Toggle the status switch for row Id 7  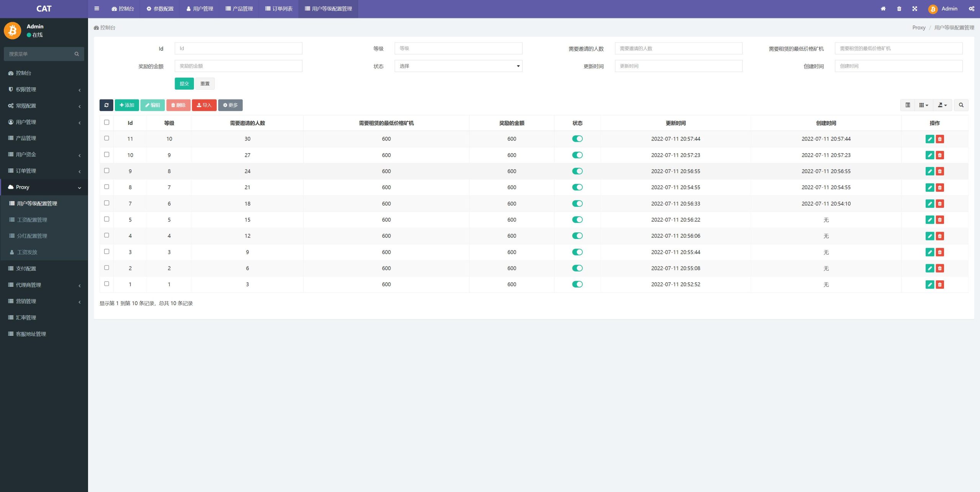click(x=577, y=203)
